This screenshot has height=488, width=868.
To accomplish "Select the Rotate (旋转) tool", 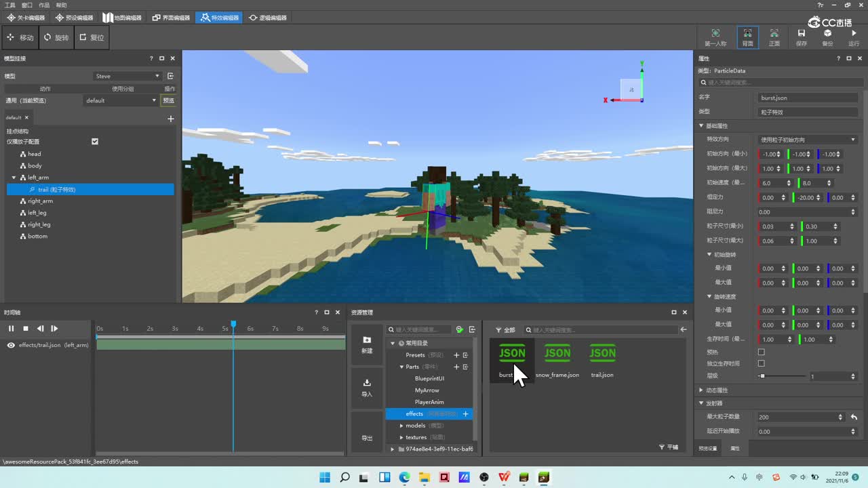I will tap(56, 38).
